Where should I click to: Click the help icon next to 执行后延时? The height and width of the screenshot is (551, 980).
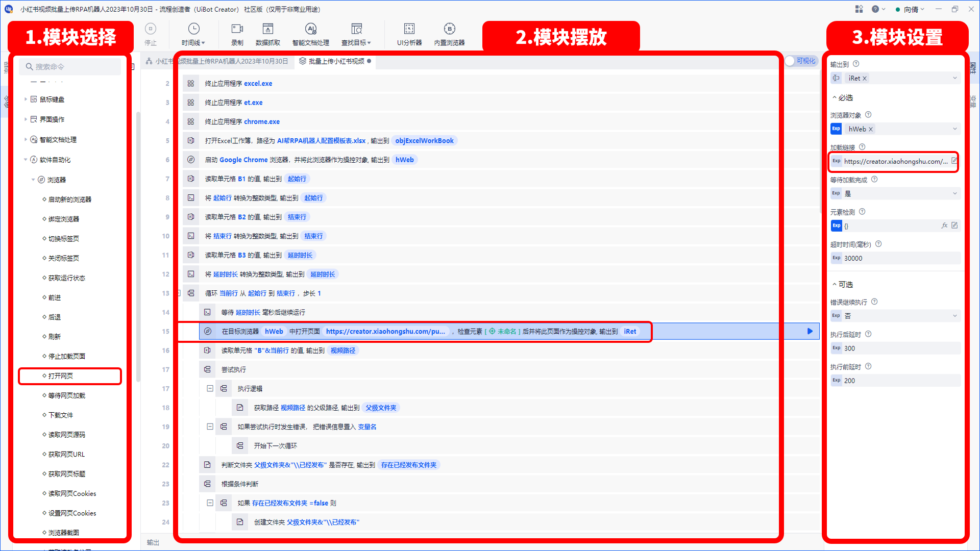[868, 334]
